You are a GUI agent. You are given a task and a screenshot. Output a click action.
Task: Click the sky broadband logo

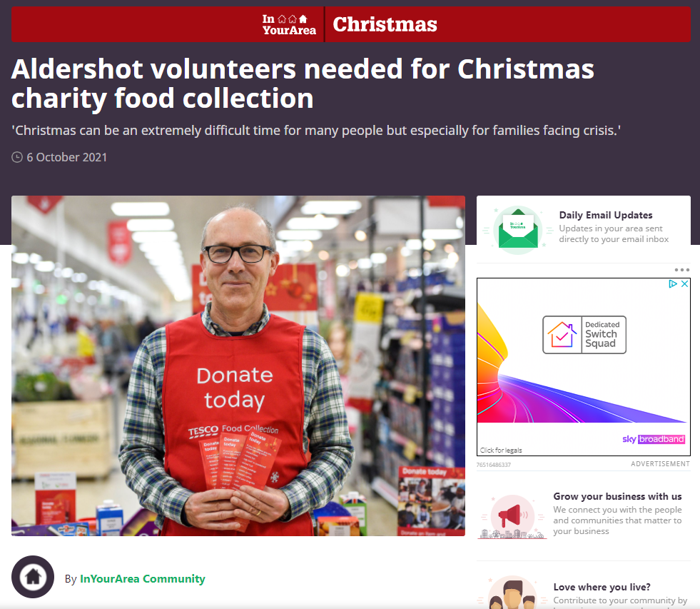pyautogui.click(x=654, y=439)
